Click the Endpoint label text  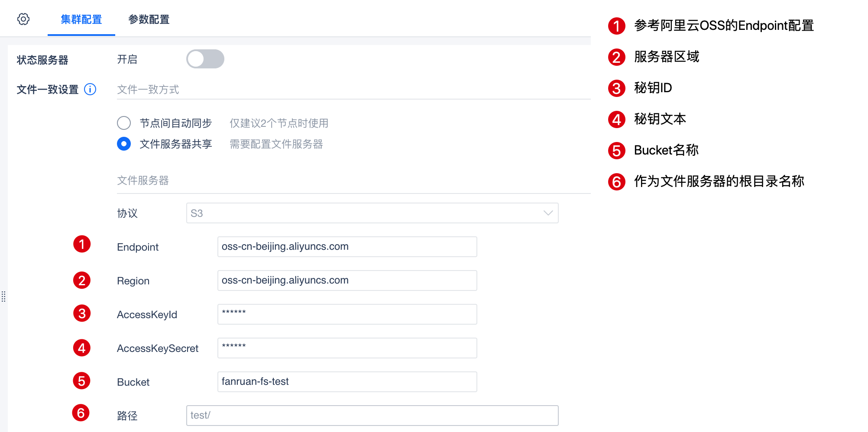point(138,247)
